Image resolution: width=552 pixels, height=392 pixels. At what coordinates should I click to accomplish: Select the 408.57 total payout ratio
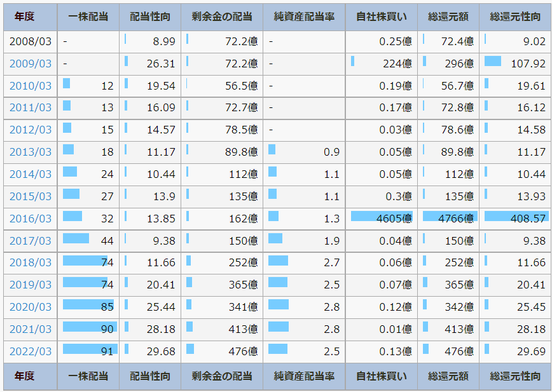[x=528, y=219]
